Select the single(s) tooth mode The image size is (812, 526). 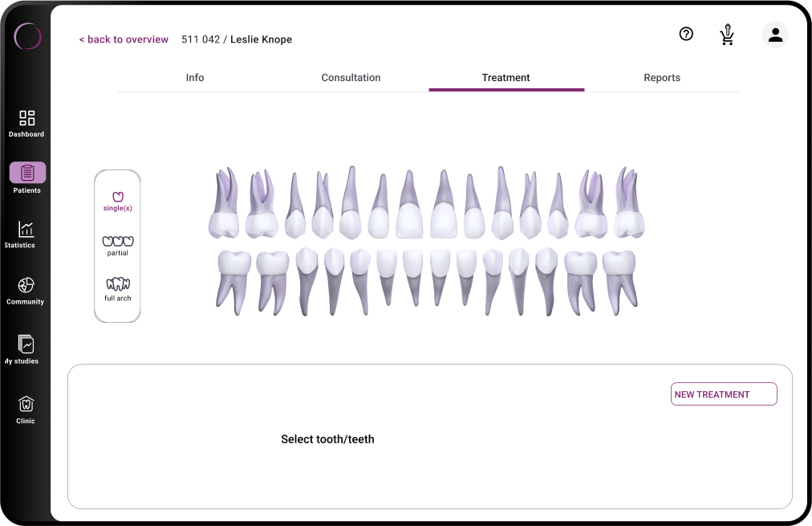(x=118, y=201)
